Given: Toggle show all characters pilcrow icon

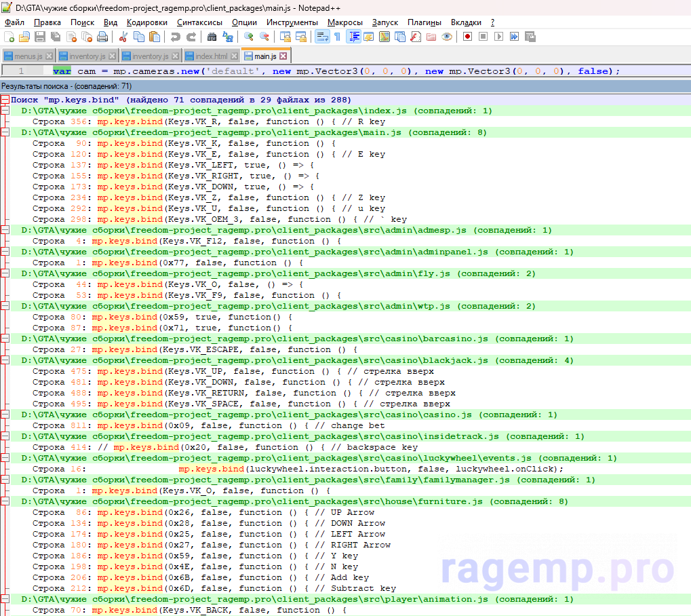Looking at the screenshot, I should (338, 37).
